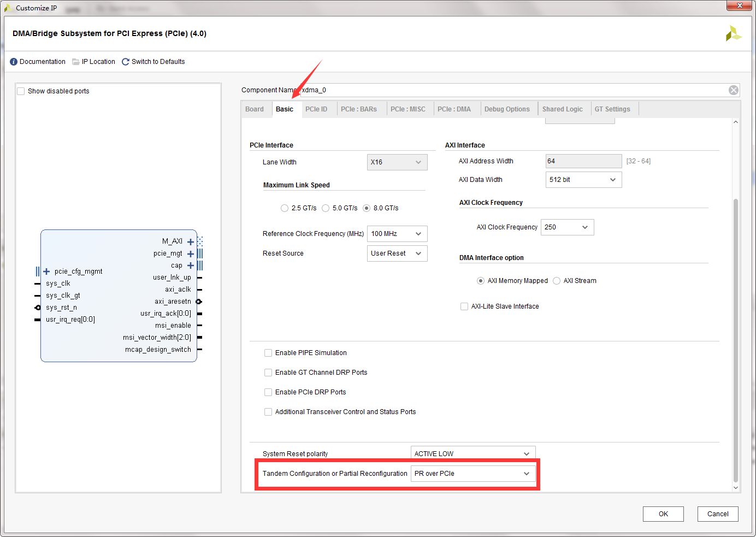Click the AXI Address Width input field
756x537 pixels.
click(x=583, y=161)
